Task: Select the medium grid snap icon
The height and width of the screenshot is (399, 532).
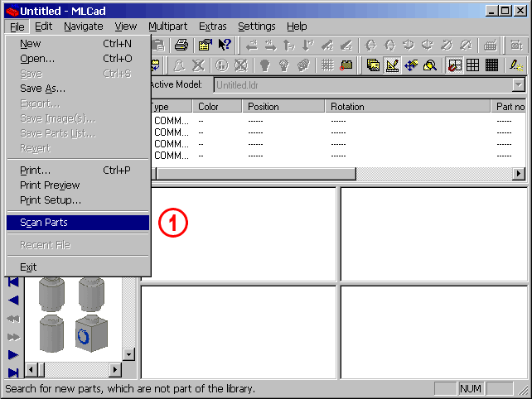Action: pos(472,65)
